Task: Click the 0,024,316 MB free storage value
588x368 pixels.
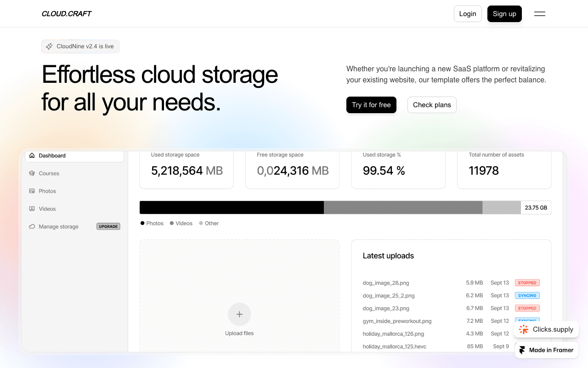Action: tap(293, 171)
